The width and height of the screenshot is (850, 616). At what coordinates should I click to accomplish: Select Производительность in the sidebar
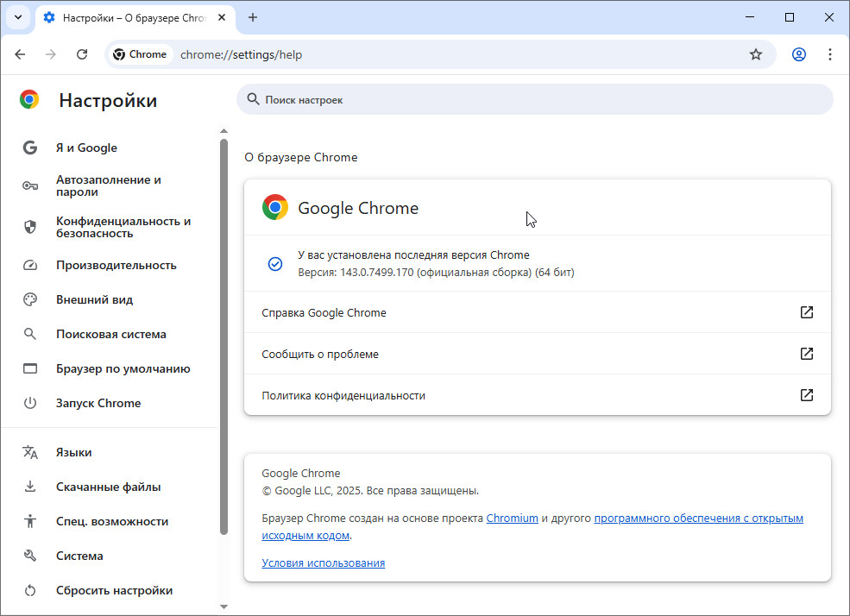pyautogui.click(x=116, y=265)
